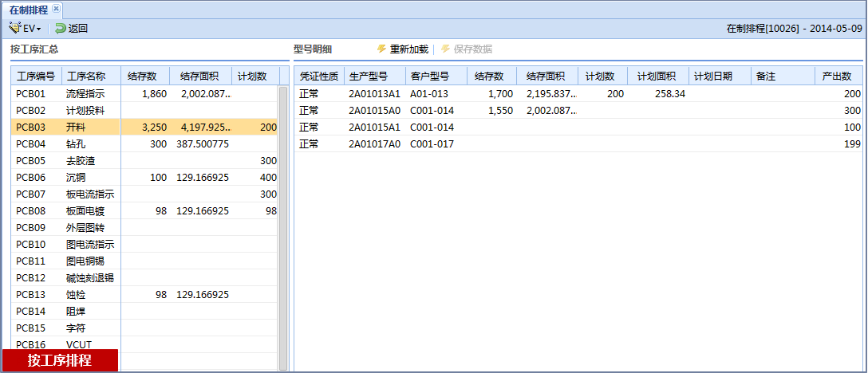Click the 型号明细 panel title
The width and height of the screenshot is (868, 373).
(313, 49)
